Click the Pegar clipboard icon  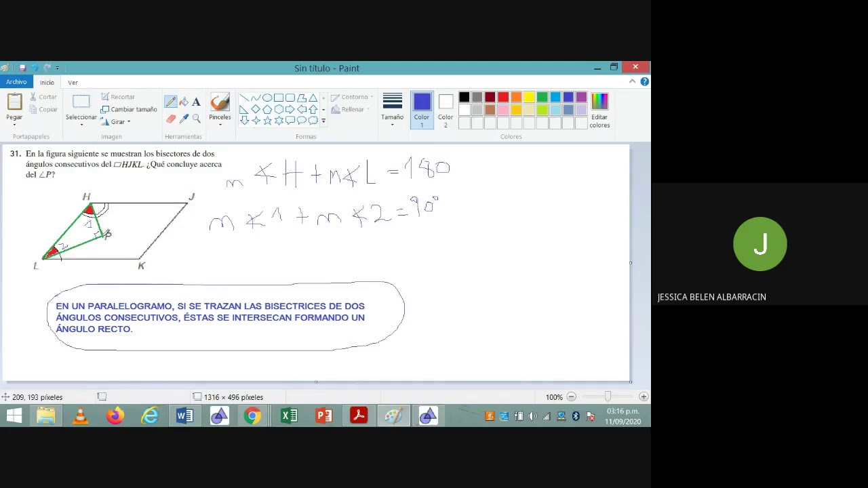click(x=14, y=102)
